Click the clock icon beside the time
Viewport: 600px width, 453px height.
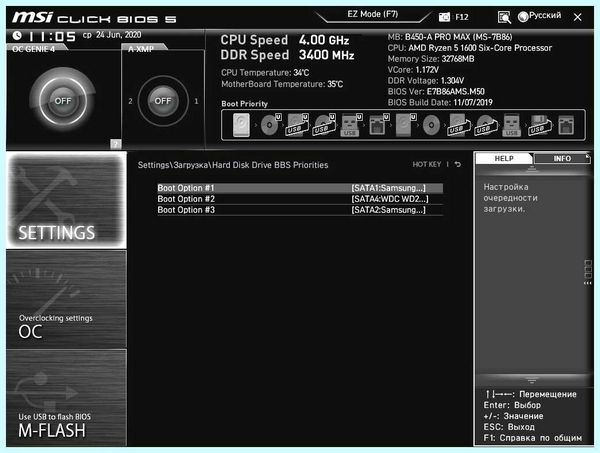point(17,36)
